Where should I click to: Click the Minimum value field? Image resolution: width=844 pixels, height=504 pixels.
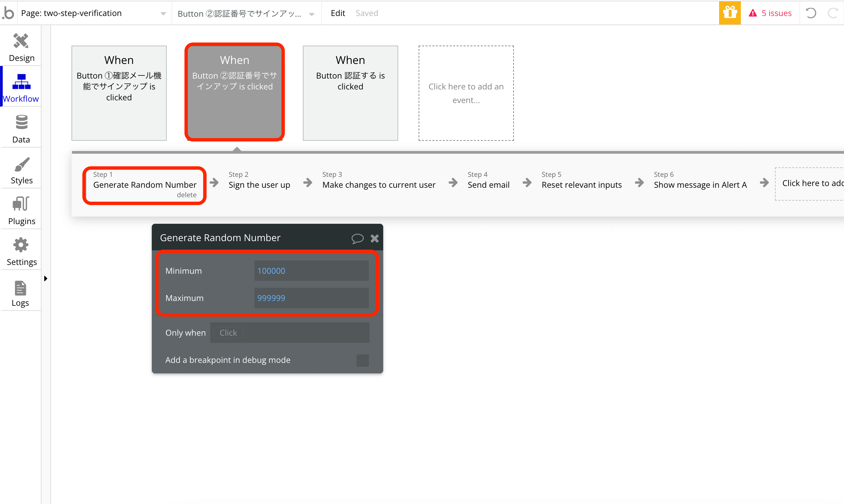pyautogui.click(x=311, y=271)
